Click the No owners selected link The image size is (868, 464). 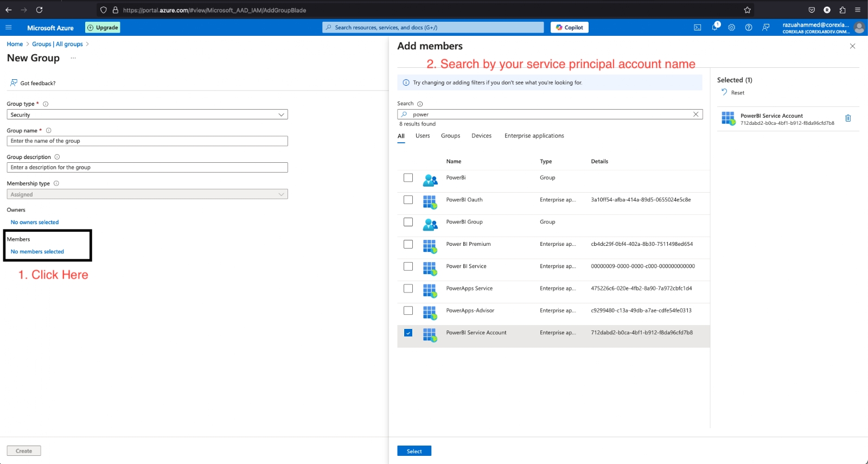click(x=35, y=223)
